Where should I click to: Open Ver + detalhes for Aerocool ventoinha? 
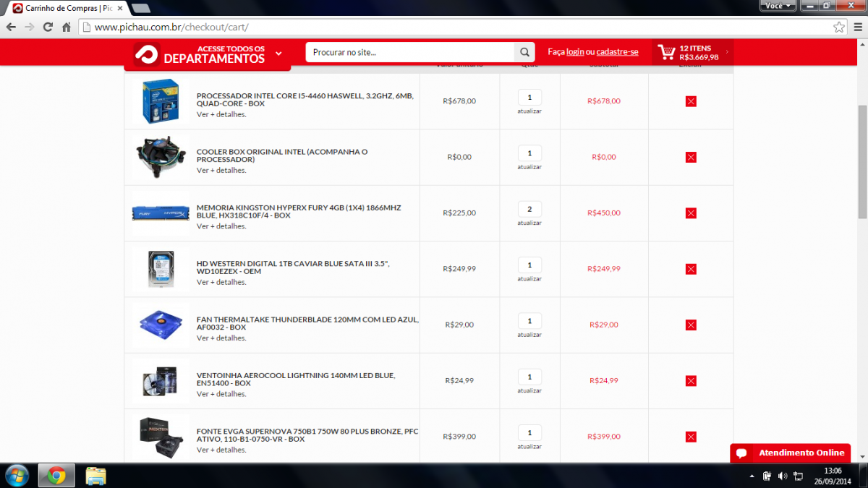point(221,394)
